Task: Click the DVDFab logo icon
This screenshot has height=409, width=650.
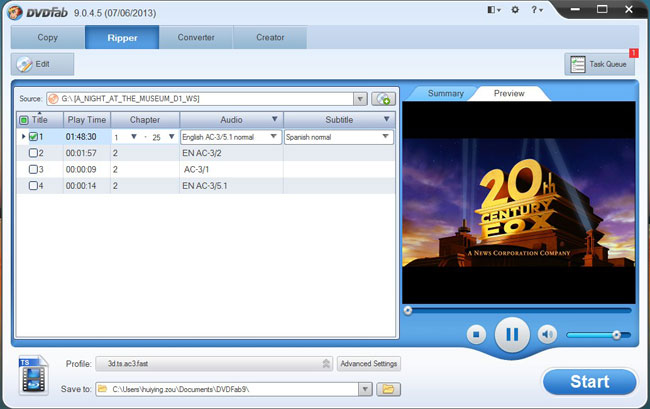Action: click(x=15, y=12)
